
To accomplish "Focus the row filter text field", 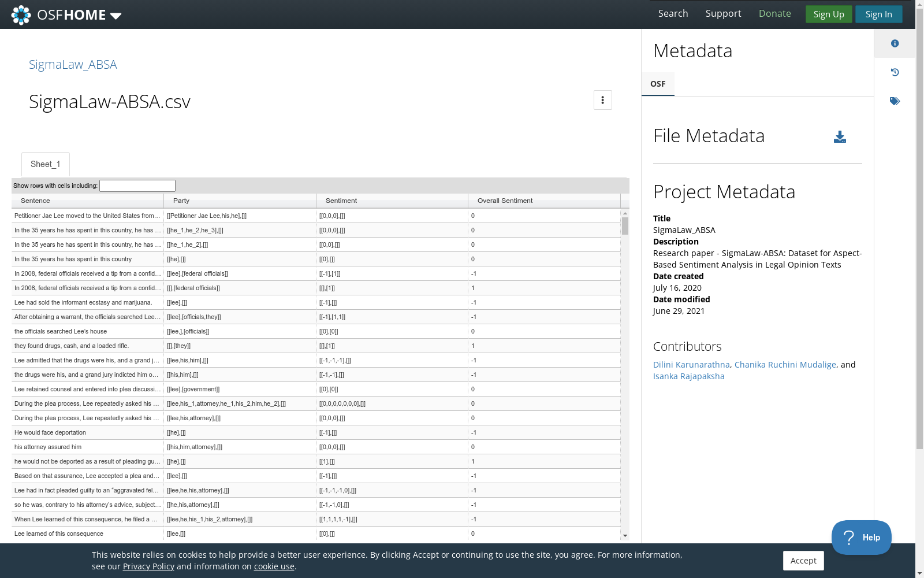I will 137,186.
